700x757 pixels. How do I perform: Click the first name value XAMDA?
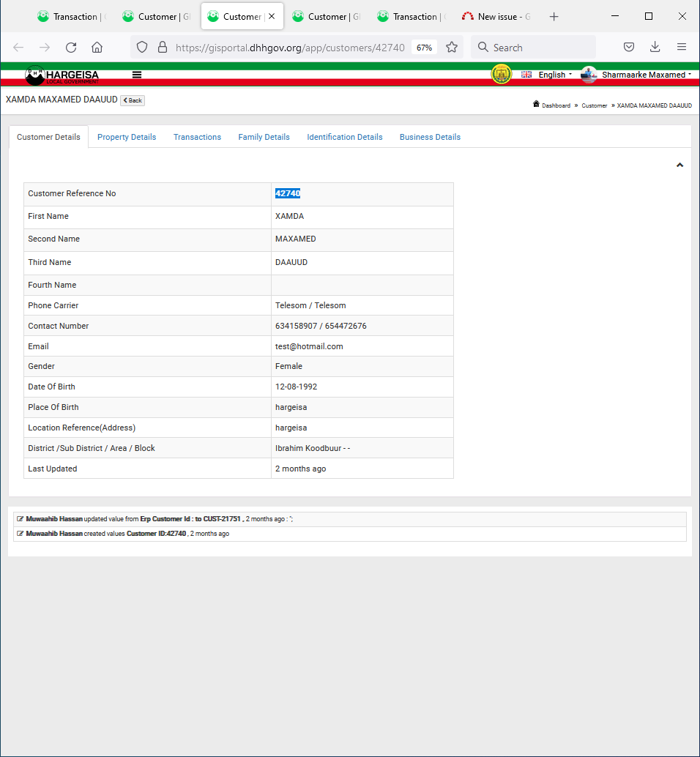coord(290,216)
